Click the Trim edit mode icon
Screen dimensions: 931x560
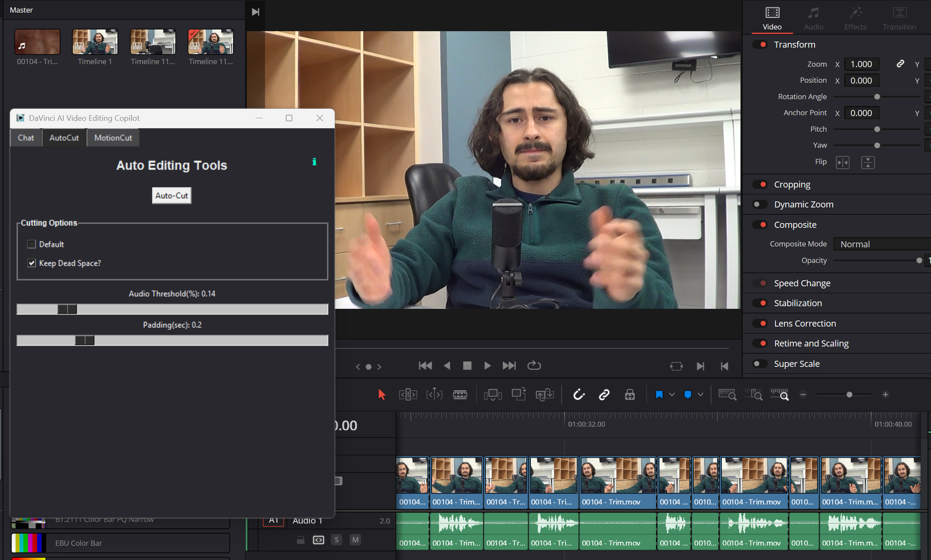[x=408, y=395]
